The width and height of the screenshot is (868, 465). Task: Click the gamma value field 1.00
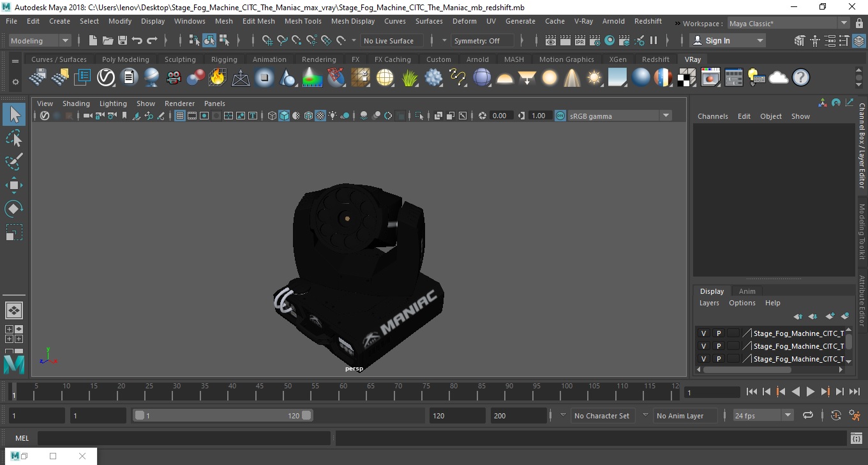[x=539, y=116]
